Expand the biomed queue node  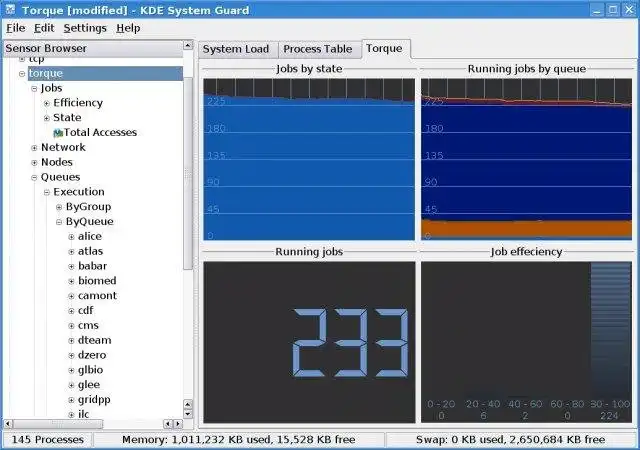[x=71, y=281]
